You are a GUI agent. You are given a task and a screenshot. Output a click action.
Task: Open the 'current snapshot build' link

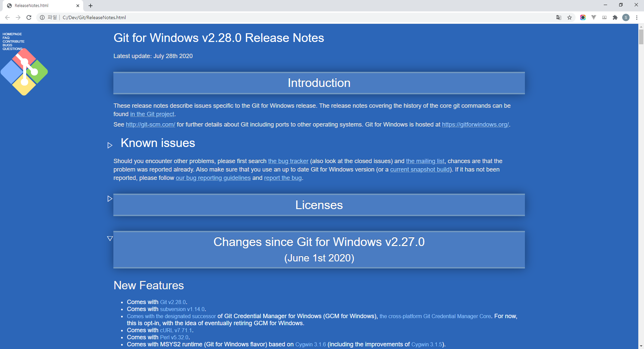point(420,169)
